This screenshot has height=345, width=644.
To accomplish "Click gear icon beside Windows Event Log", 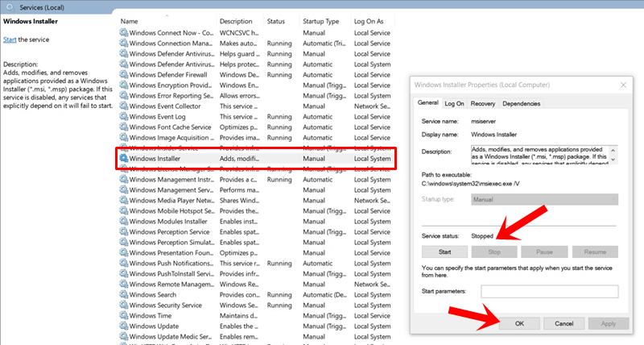I will pyautogui.click(x=124, y=116).
